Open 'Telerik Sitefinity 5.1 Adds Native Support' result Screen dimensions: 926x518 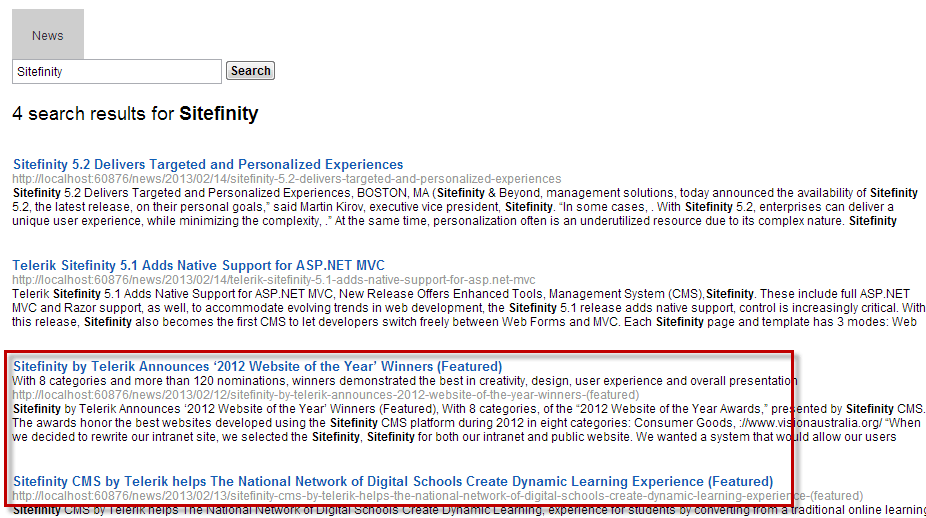198,265
